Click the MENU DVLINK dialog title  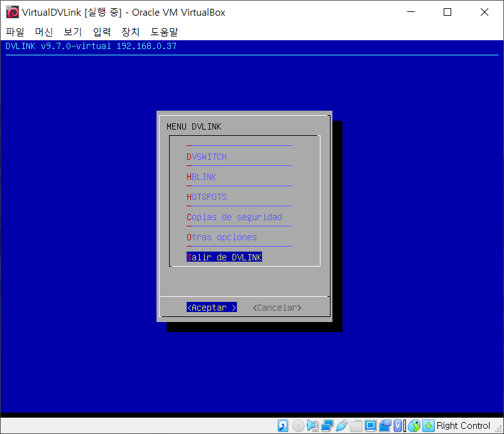pos(194,126)
